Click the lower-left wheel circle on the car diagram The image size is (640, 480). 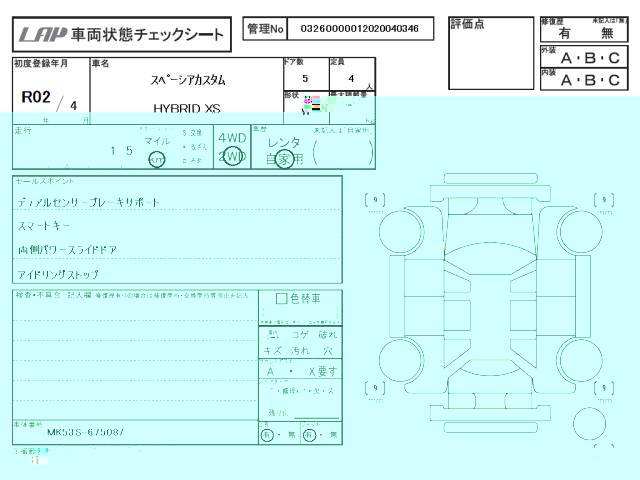click(401, 360)
